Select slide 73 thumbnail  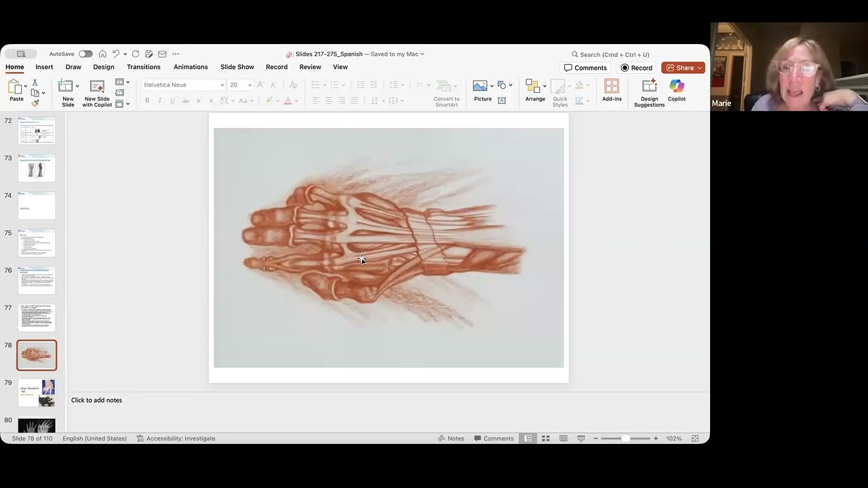(x=37, y=168)
